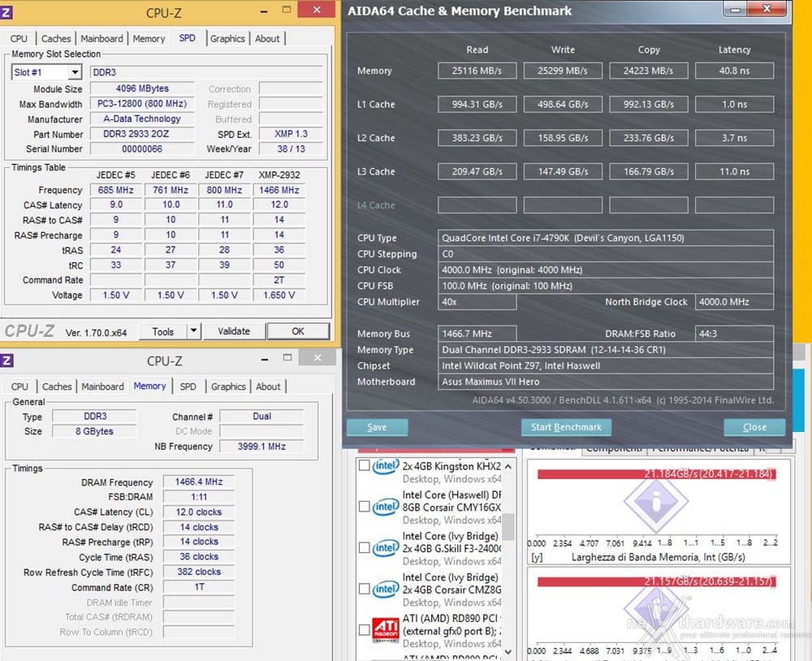
Task: Switch to Caches tab in Memory window
Action: pos(57,387)
